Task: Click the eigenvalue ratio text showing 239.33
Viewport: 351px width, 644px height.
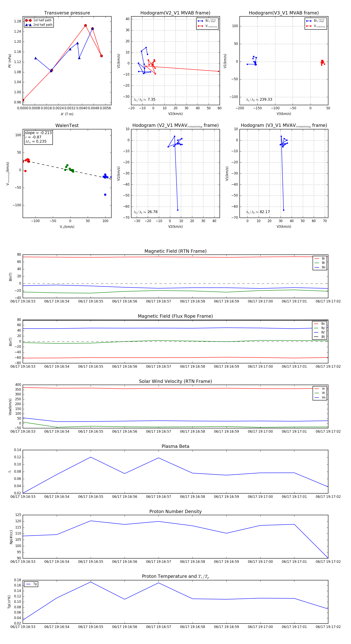Action: (x=259, y=100)
